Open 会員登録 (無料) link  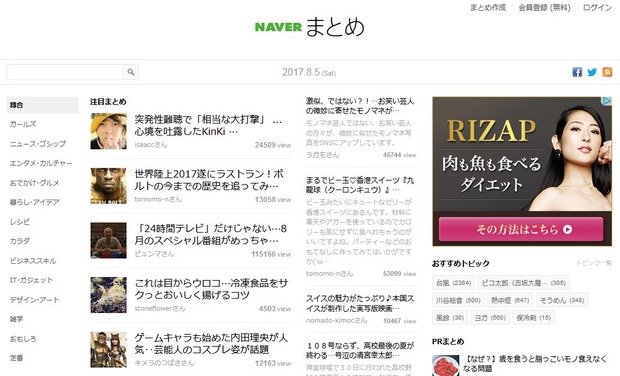pos(544,8)
